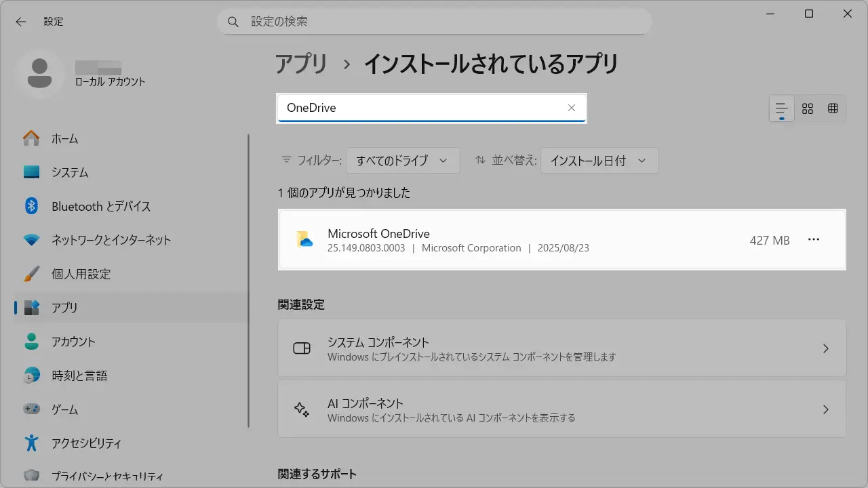The height and width of the screenshot is (488, 868).
Task: Open アカウント settings category
Action: pos(131,342)
